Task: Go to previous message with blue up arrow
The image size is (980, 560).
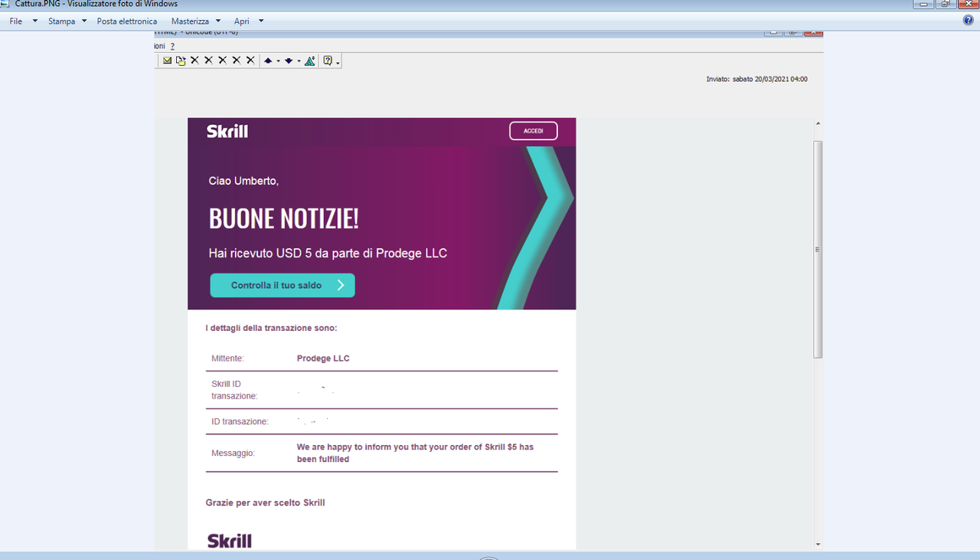Action: [268, 61]
